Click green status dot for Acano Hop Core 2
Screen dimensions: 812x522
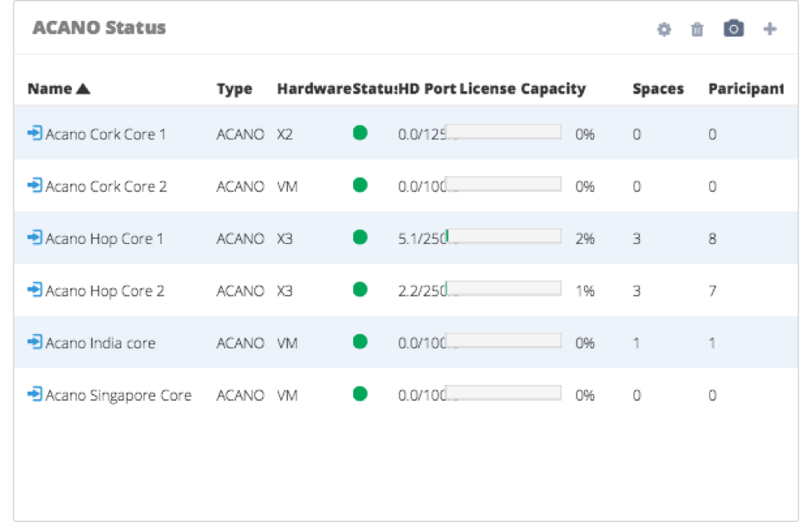(x=360, y=289)
